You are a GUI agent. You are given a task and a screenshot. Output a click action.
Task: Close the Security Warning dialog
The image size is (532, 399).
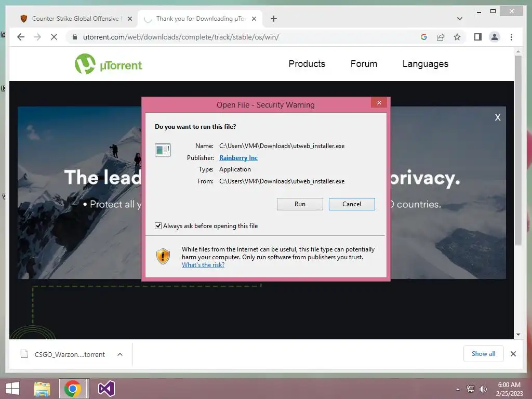click(379, 102)
